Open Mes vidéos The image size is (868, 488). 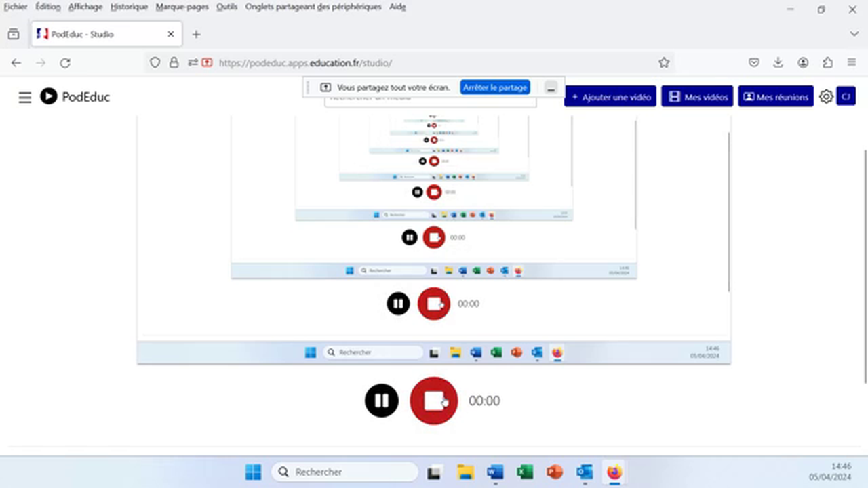coord(698,97)
